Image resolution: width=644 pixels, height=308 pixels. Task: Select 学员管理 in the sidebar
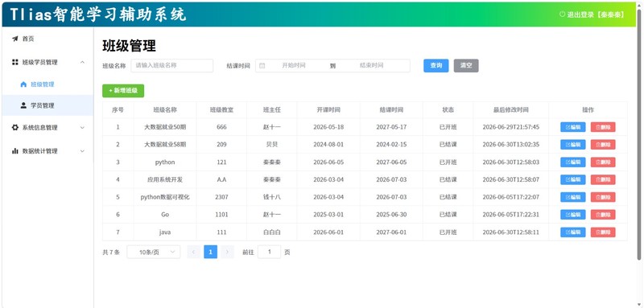pos(47,105)
